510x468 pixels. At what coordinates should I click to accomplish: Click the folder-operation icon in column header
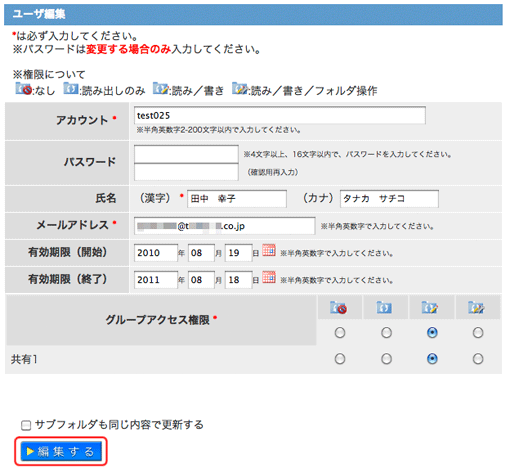(x=476, y=307)
